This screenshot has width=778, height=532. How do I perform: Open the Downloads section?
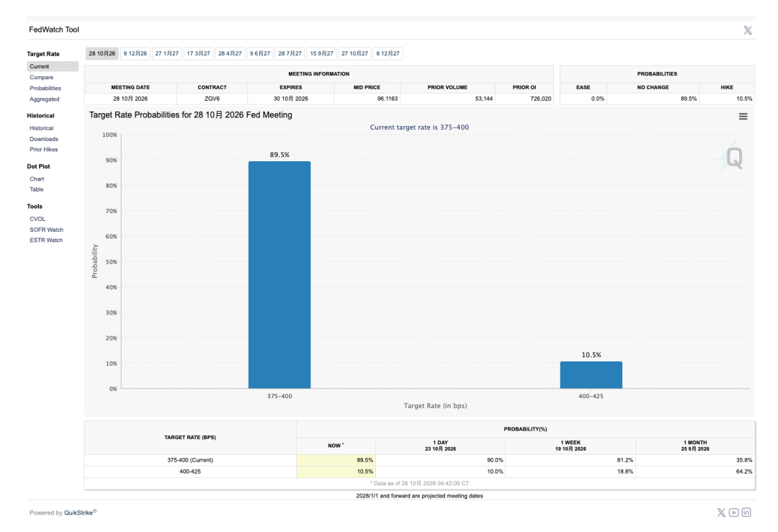[44, 139]
